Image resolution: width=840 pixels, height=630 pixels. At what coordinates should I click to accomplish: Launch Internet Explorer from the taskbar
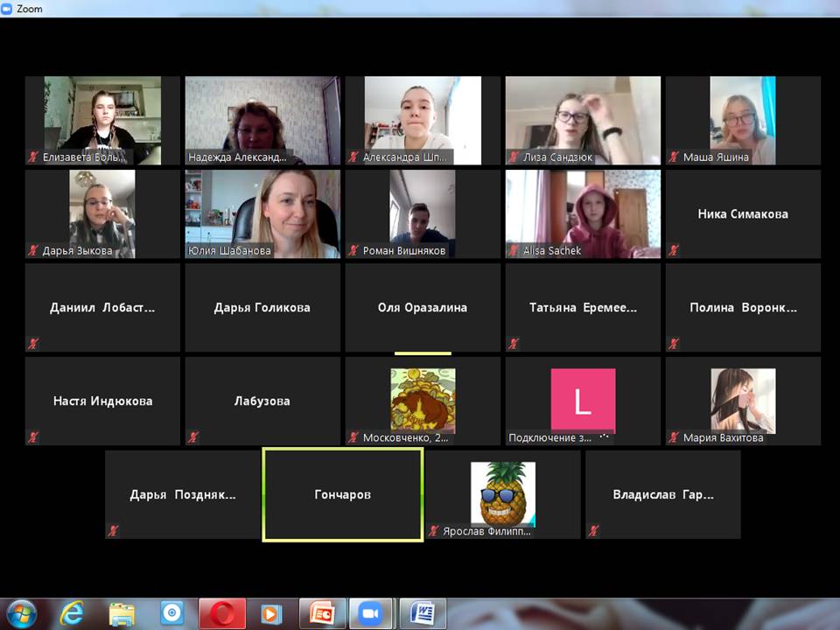[72, 613]
